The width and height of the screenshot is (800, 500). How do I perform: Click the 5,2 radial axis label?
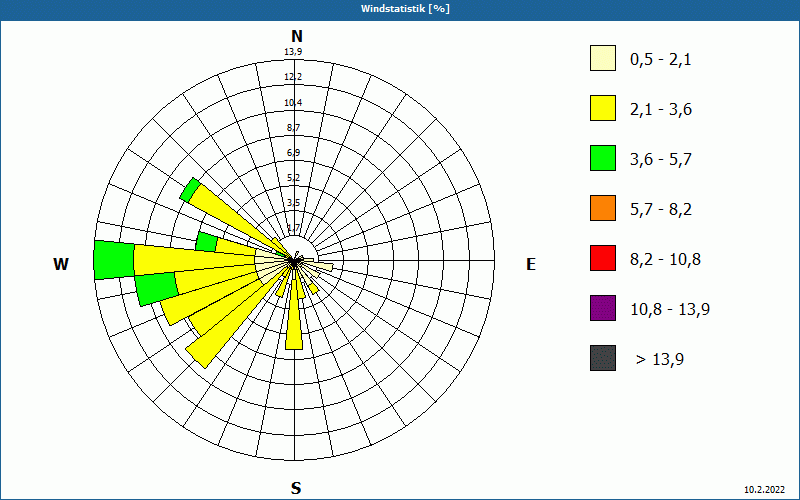coord(293,178)
